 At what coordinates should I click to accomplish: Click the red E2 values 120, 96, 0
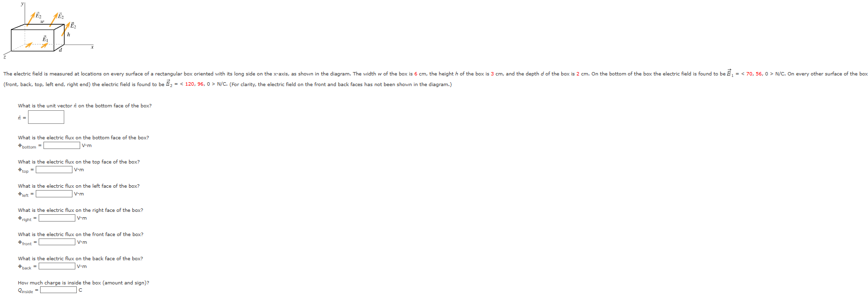click(198, 84)
